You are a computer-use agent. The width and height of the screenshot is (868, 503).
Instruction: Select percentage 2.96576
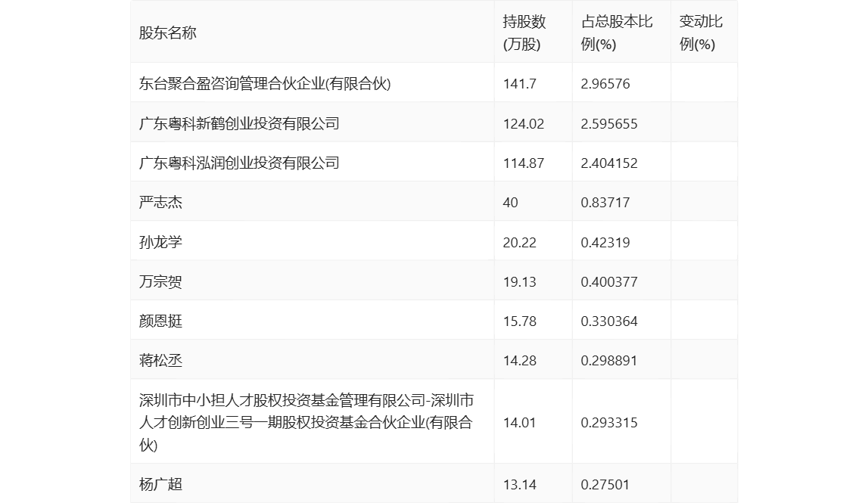click(605, 83)
